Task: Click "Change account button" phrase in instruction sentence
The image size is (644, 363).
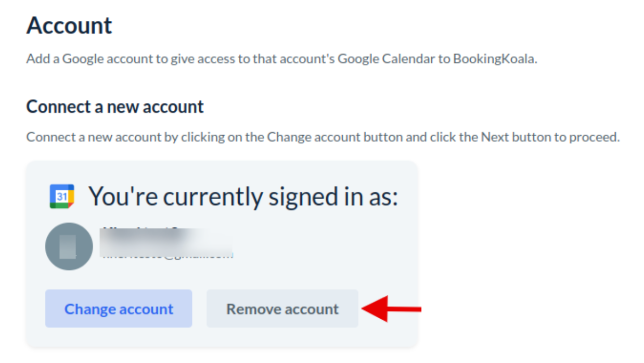Action: coord(335,138)
